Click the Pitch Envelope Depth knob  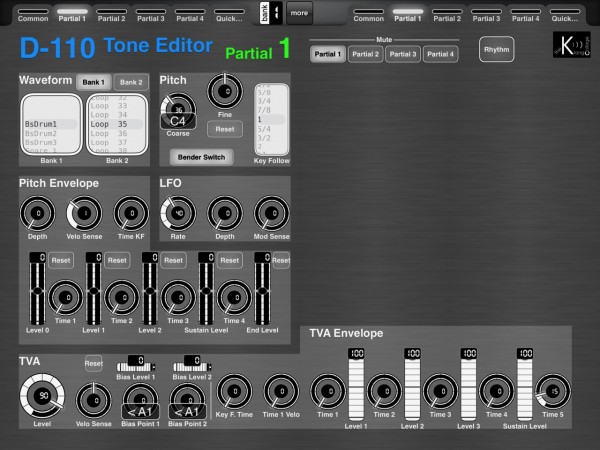[x=37, y=214]
